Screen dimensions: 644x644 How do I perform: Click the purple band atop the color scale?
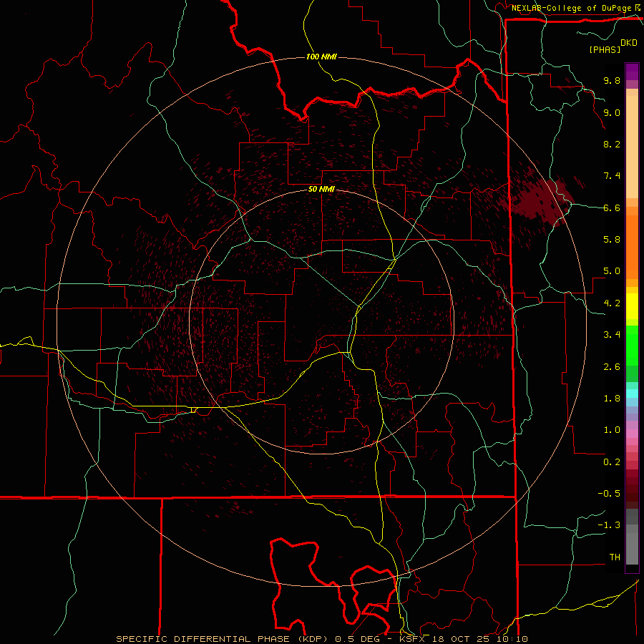click(x=632, y=72)
